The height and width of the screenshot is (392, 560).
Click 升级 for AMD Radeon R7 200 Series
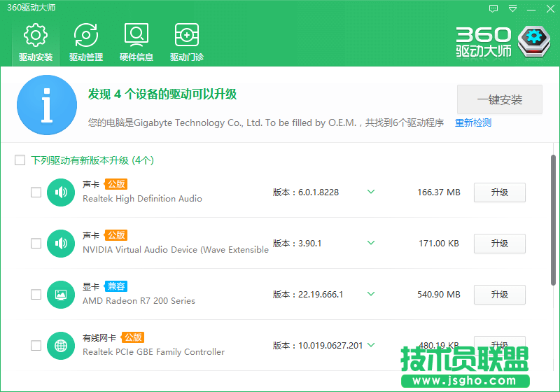click(500, 295)
